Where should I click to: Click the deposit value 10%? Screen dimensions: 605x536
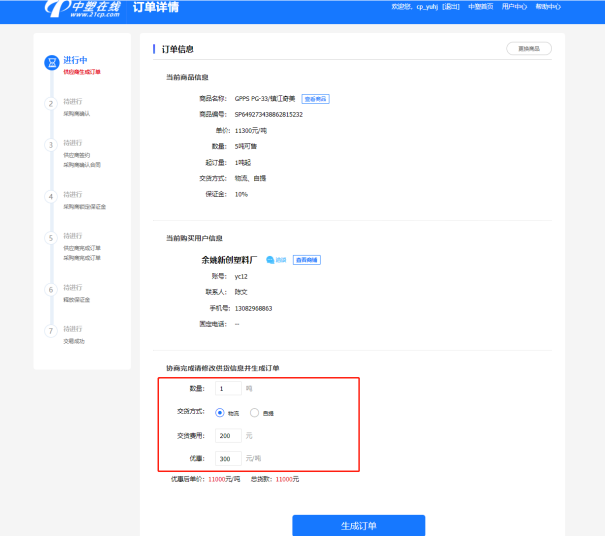[x=241, y=194]
